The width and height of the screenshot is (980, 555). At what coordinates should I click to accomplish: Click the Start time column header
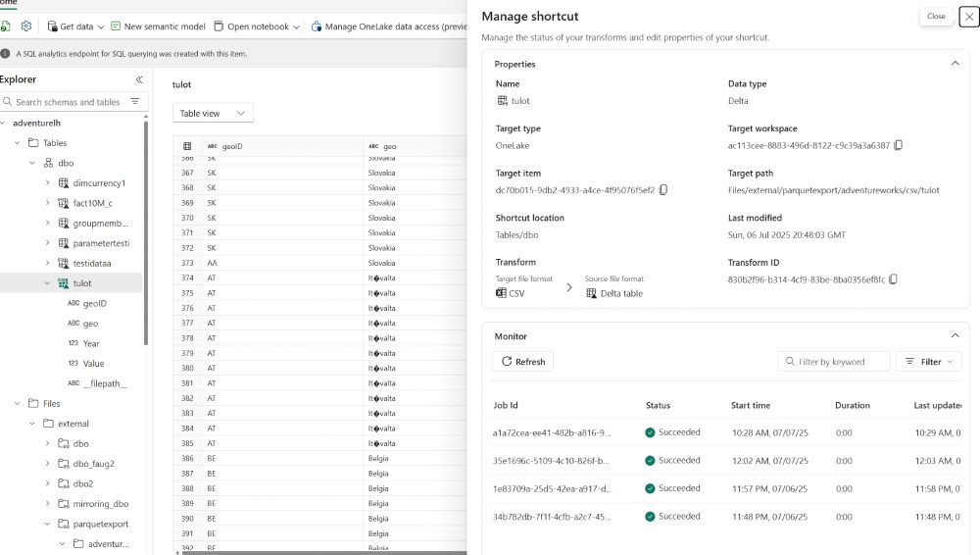tap(751, 405)
